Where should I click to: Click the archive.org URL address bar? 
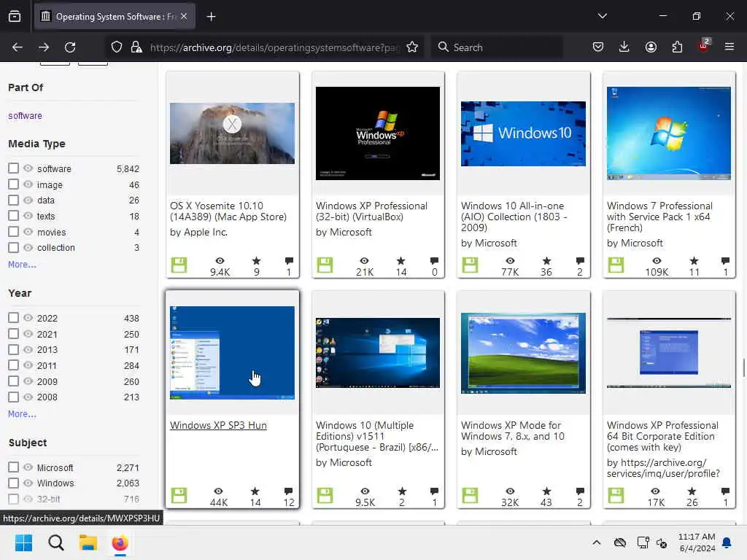coord(274,47)
